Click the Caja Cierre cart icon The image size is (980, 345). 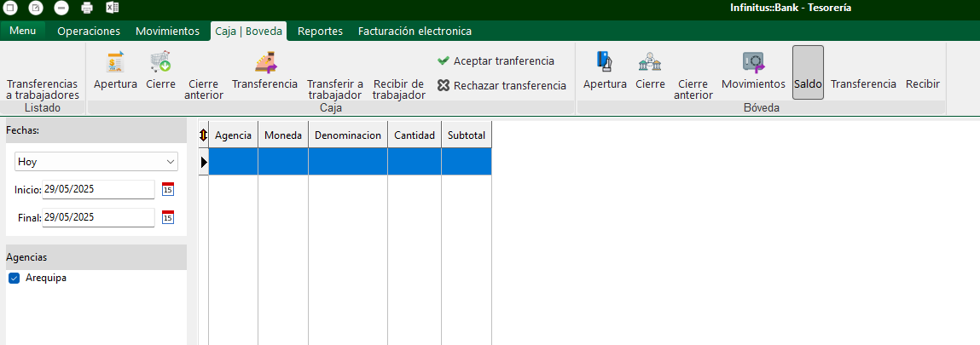(x=160, y=62)
